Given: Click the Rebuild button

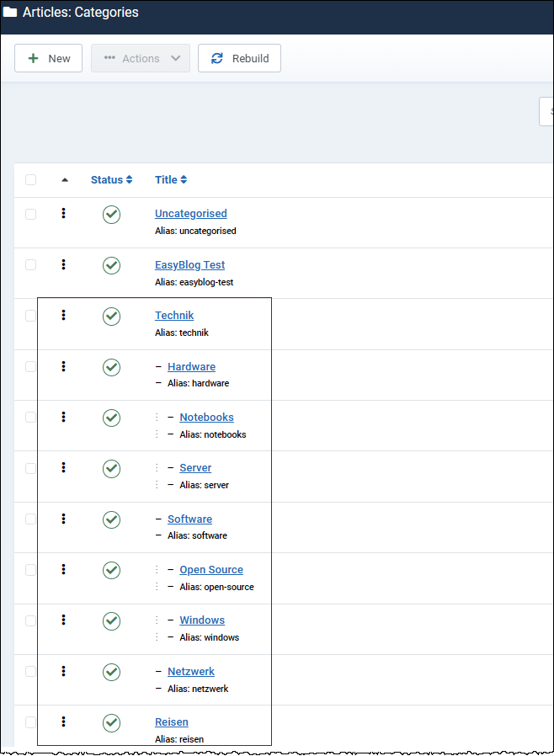Looking at the screenshot, I should coord(239,58).
